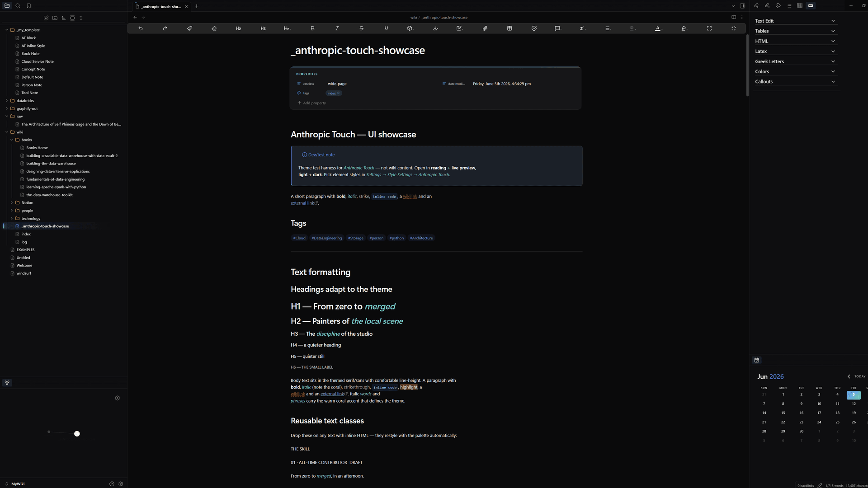Click the #python tag

[x=396, y=238]
